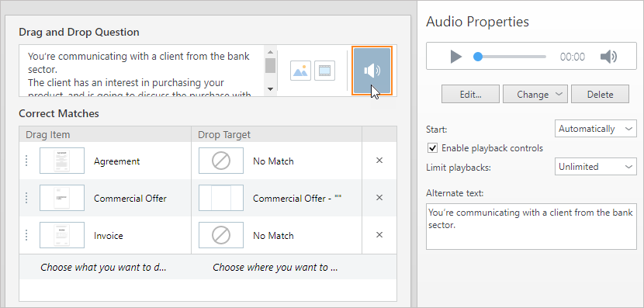Click the question text scrollbar up arrow

coord(270,52)
